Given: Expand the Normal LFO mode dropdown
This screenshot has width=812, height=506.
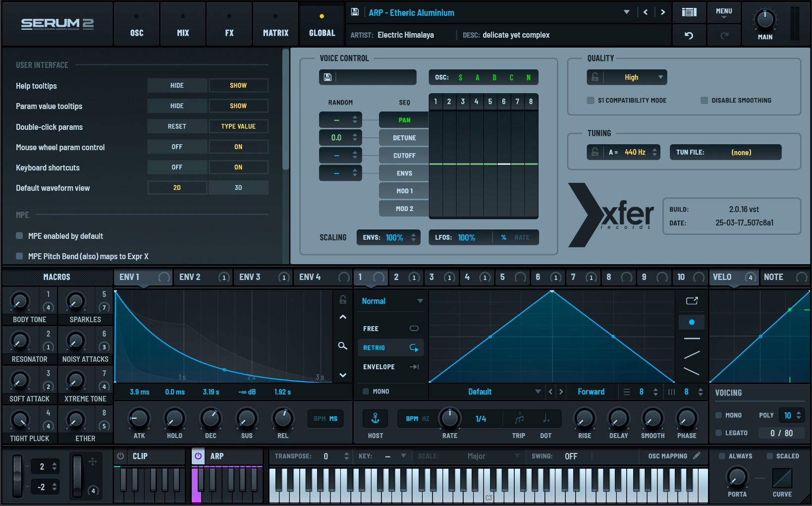Looking at the screenshot, I should coord(391,301).
